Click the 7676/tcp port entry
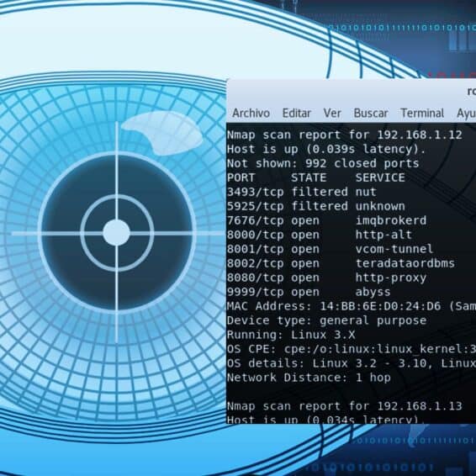476x476 pixels. click(x=256, y=220)
